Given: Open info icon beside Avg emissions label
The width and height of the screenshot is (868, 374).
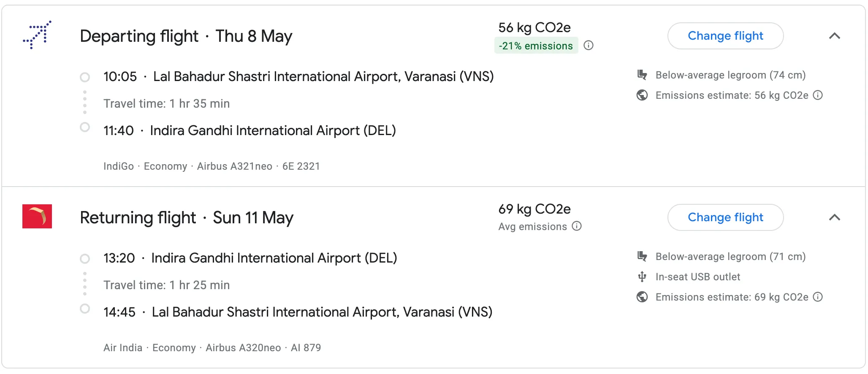Looking at the screenshot, I should coord(577,226).
